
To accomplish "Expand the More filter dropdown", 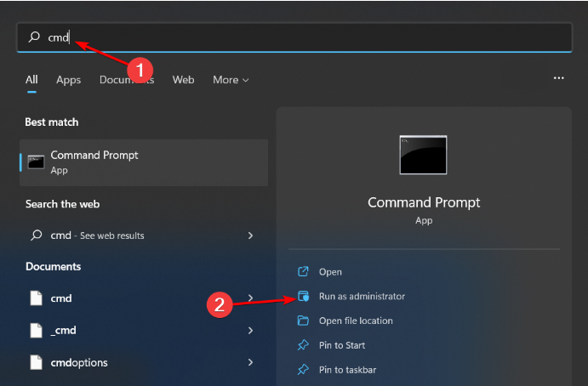I will click(231, 80).
